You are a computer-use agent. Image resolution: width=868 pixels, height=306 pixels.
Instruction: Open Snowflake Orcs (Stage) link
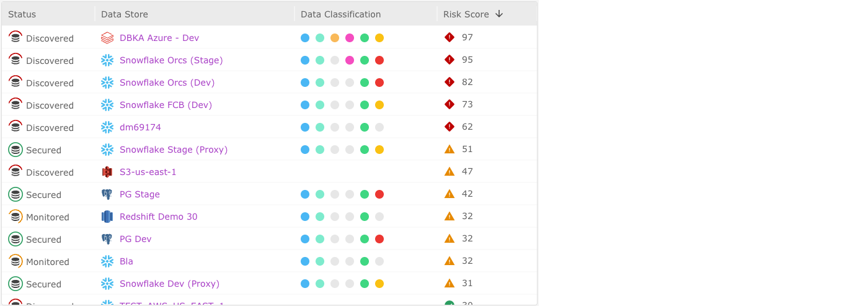pos(171,60)
